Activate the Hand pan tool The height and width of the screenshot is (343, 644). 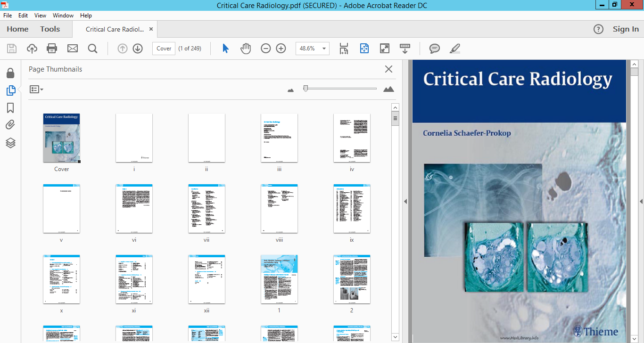[246, 49]
